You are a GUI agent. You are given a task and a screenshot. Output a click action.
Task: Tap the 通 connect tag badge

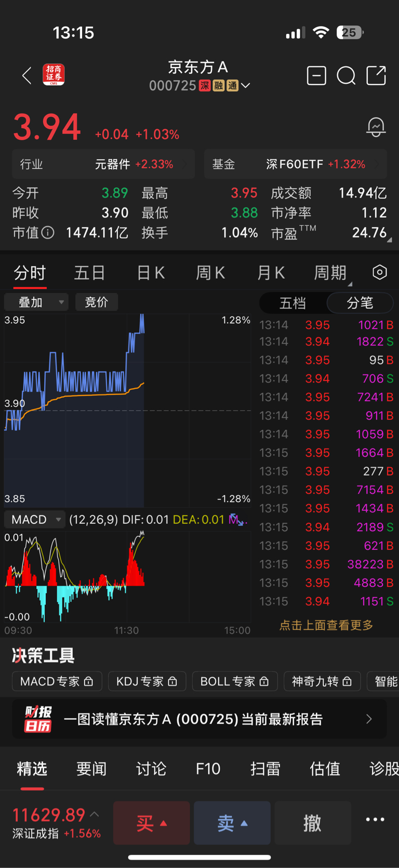click(232, 85)
